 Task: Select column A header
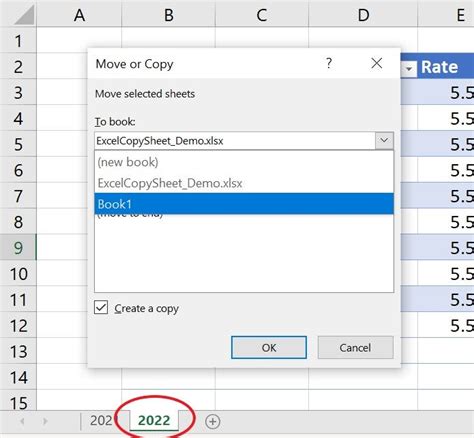point(79,15)
